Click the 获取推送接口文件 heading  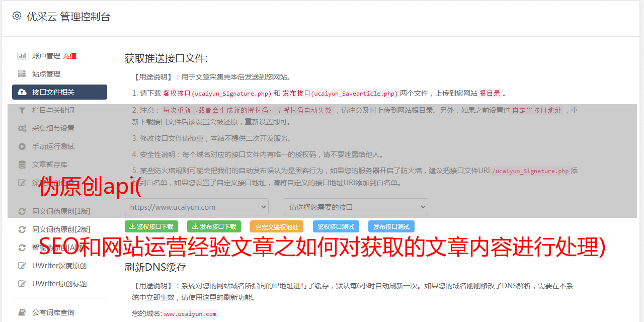coord(166,58)
